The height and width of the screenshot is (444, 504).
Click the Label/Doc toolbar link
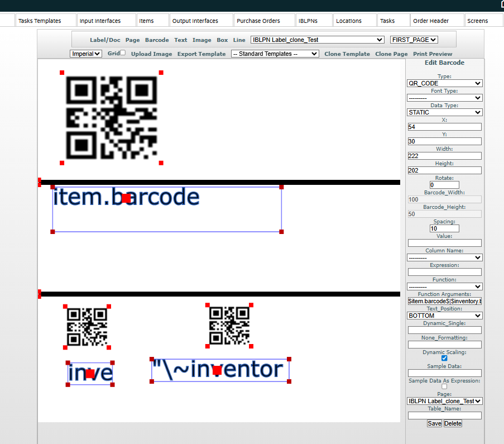(105, 40)
